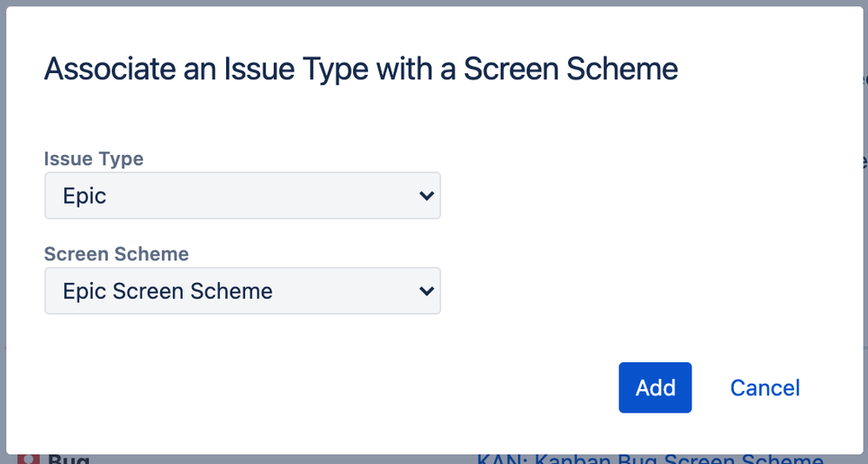The height and width of the screenshot is (464, 868).
Task: Click the Screen Scheme dropdown chevron arrow
Action: 426,291
